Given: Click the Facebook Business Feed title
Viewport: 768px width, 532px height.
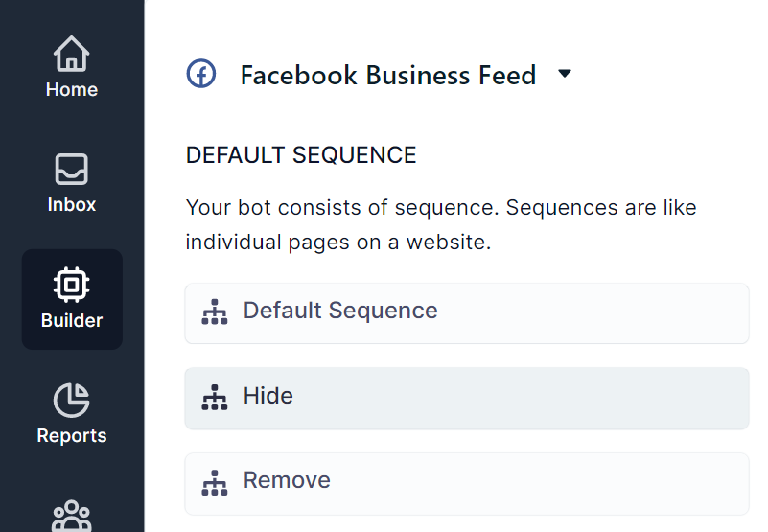Looking at the screenshot, I should tap(387, 75).
